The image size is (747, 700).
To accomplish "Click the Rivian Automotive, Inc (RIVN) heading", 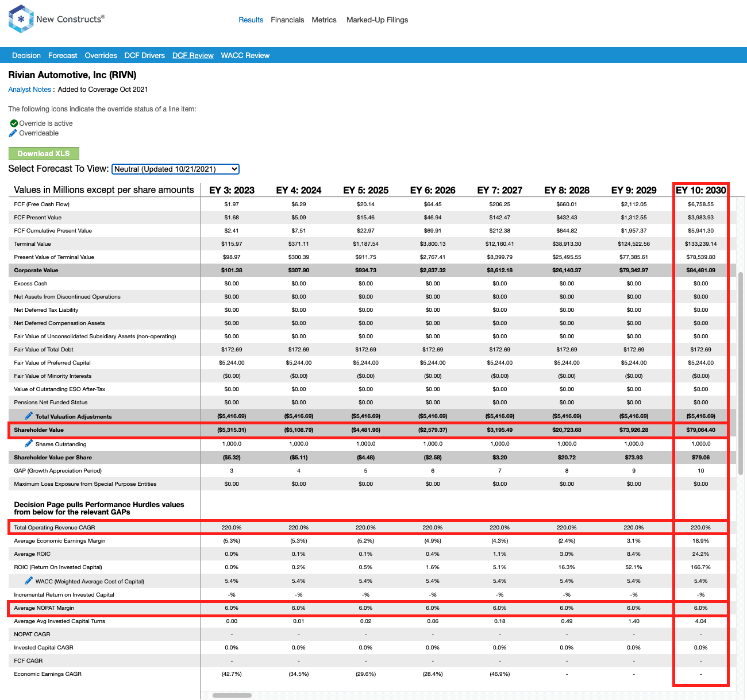I will tap(72, 75).
